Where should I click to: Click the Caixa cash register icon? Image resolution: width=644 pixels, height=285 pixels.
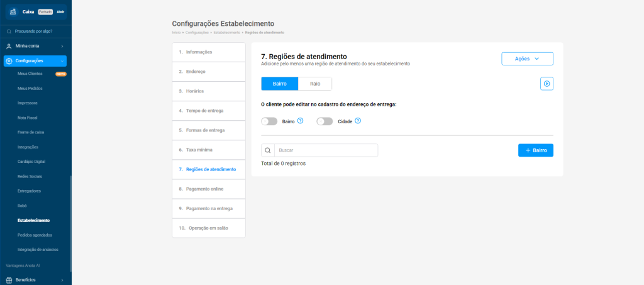click(x=13, y=12)
